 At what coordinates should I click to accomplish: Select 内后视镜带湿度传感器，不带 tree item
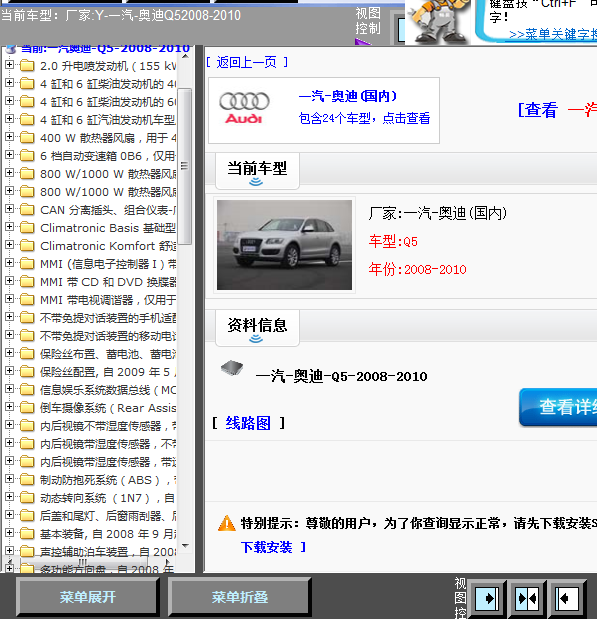point(108,444)
